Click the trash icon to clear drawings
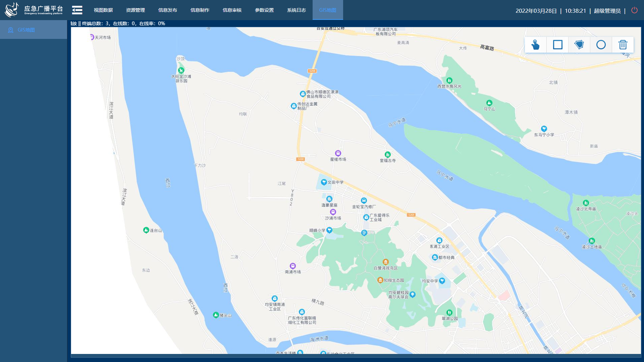 point(623,45)
